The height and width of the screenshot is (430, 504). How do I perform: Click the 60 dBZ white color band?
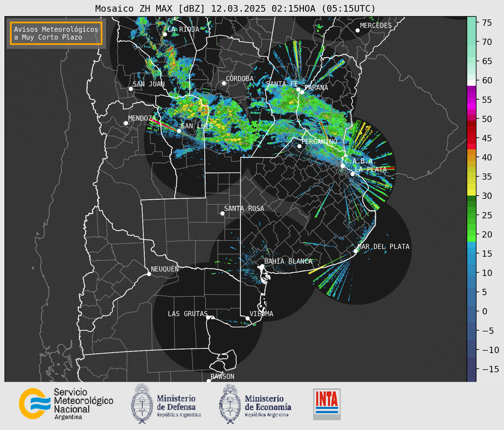pyautogui.click(x=471, y=83)
